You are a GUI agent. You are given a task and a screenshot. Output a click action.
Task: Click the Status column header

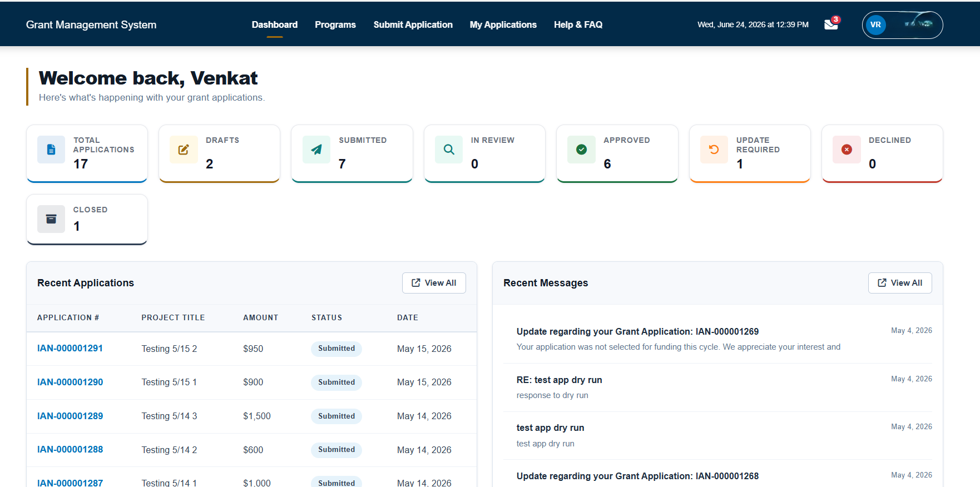point(326,317)
